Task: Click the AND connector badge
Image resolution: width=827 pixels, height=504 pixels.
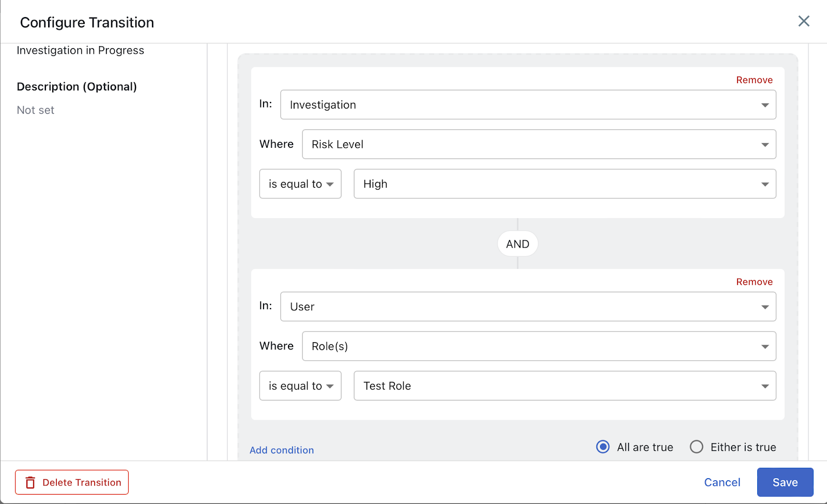Action: click(517, 244)
